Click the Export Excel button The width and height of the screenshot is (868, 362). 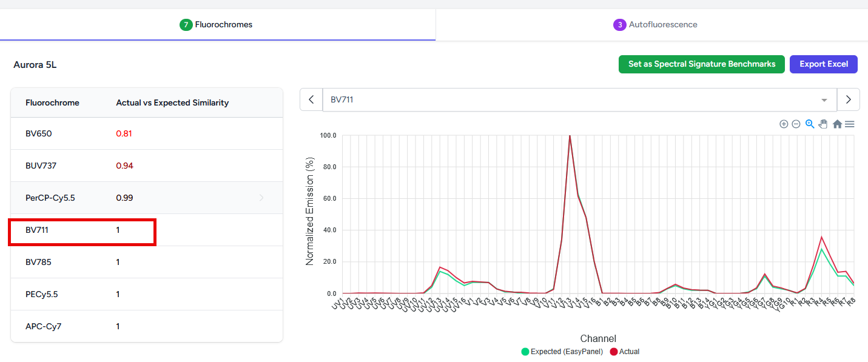[823, 64]
